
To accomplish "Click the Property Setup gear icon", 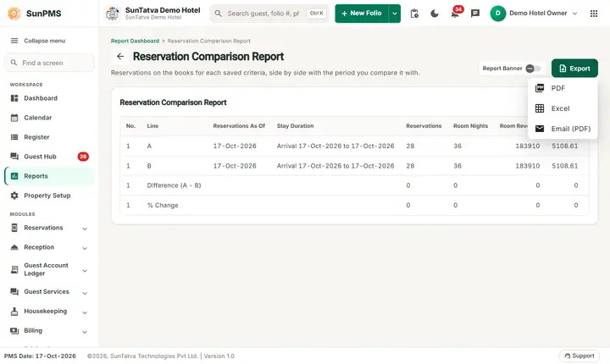I will (14, 196).
